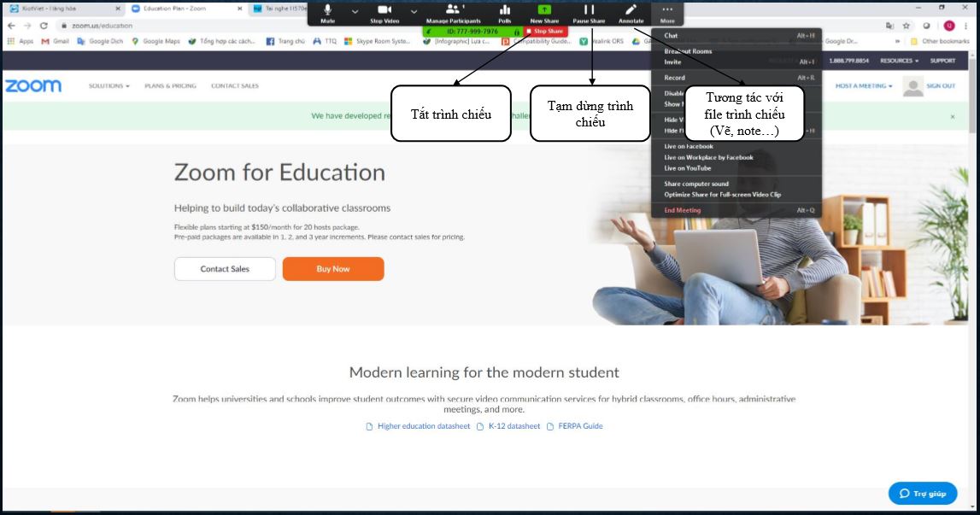Click the More three-dots icon
The image size is (980, 515).
(667, 12)
